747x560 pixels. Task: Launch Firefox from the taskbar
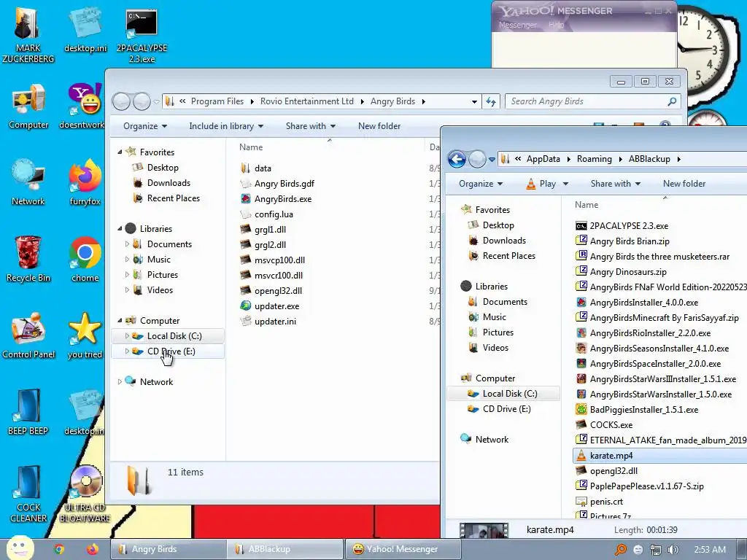93,549
